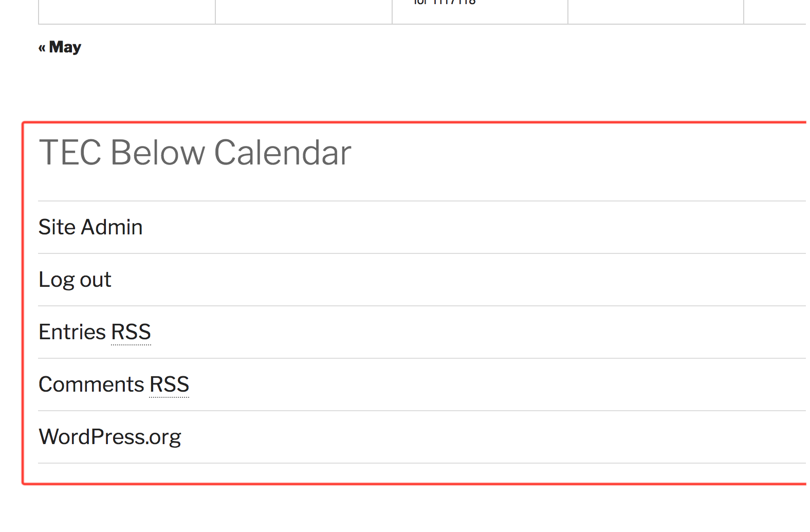This screenshot has height=532, width=810.
Task: Click the first empty calendar cell
Action: tap(127, 11)
